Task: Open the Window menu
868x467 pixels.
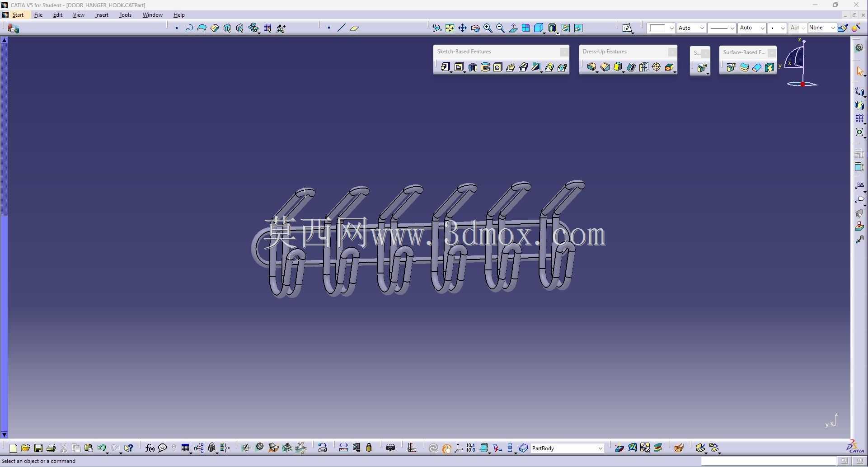Action: pyautogui.click(x=153, y=15)
